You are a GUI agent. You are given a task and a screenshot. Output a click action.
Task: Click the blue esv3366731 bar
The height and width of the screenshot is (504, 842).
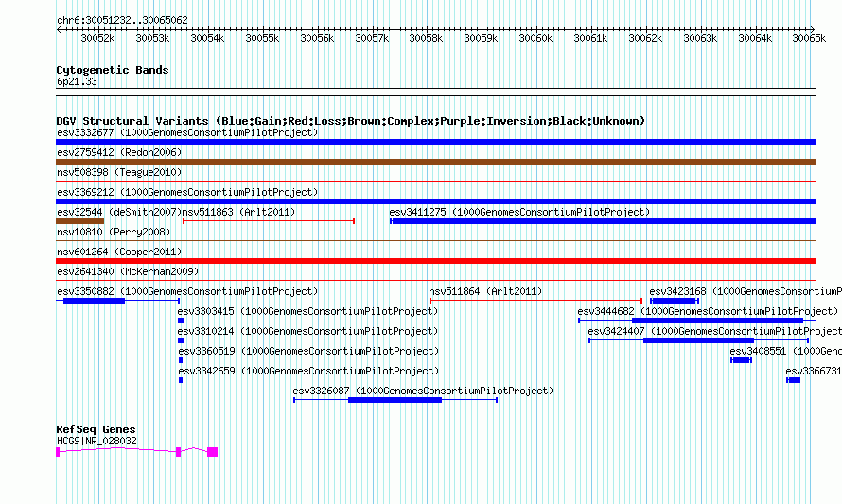[793, 380]
